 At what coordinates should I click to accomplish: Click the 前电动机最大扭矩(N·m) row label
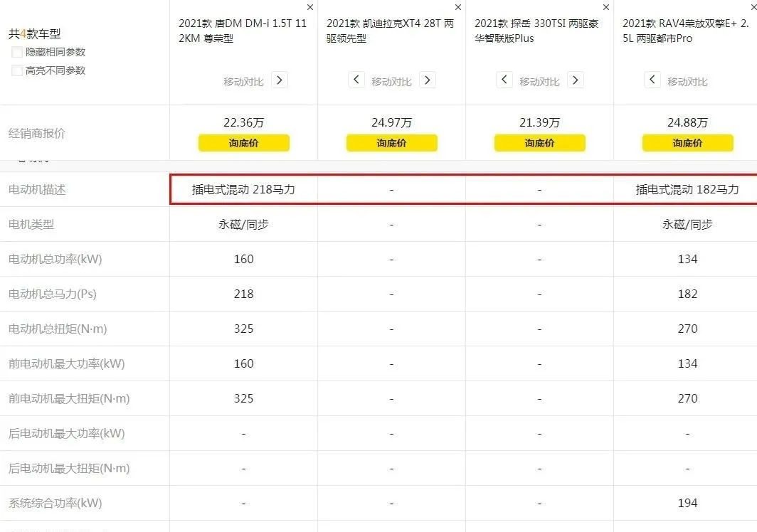coord(69,399)
